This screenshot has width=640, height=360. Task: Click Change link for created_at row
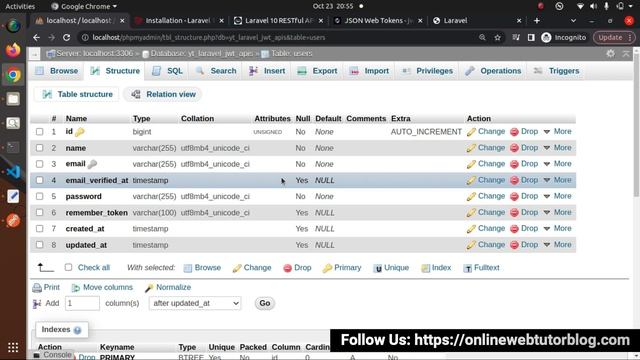pos(491,228)
